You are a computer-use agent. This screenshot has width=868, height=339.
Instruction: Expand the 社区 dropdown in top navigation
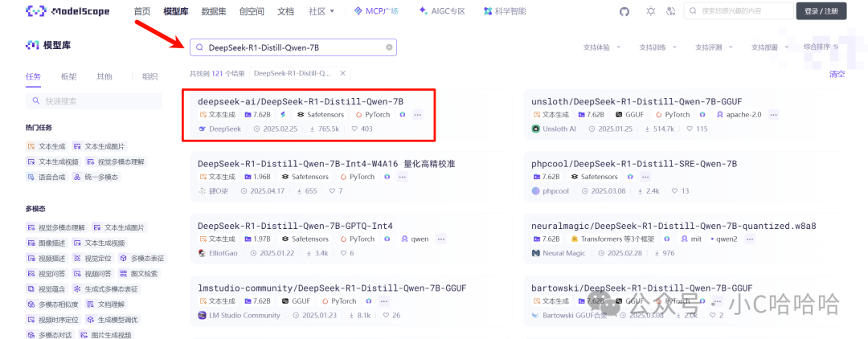[321, 11]
